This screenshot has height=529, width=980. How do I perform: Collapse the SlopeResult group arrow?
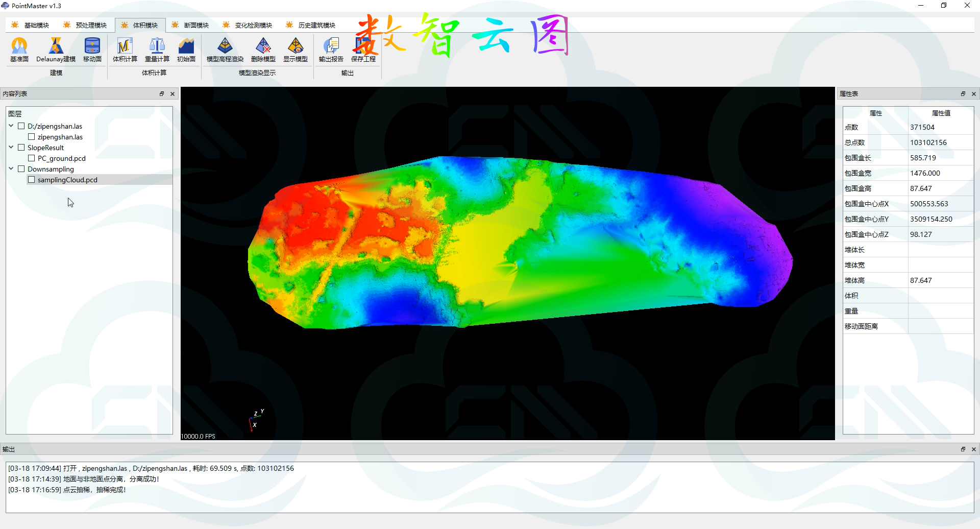[x=11, y=148]
